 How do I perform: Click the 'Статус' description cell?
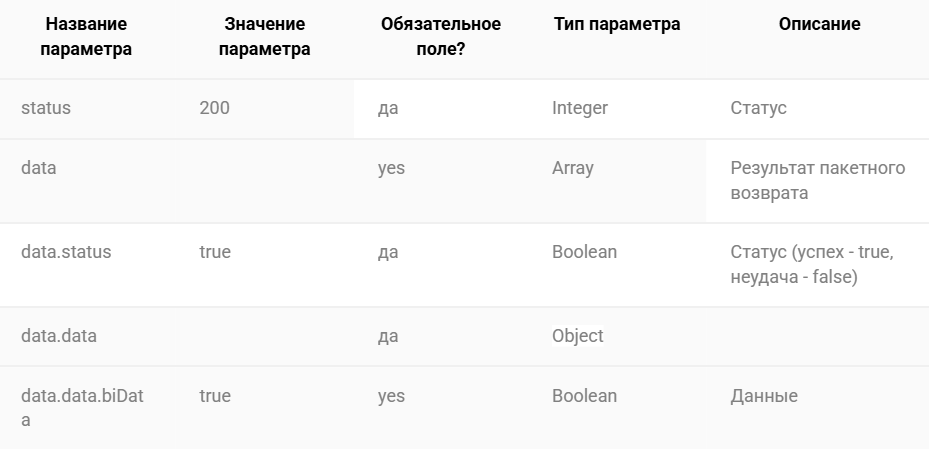pyautogui.click(x=758, y=108)
